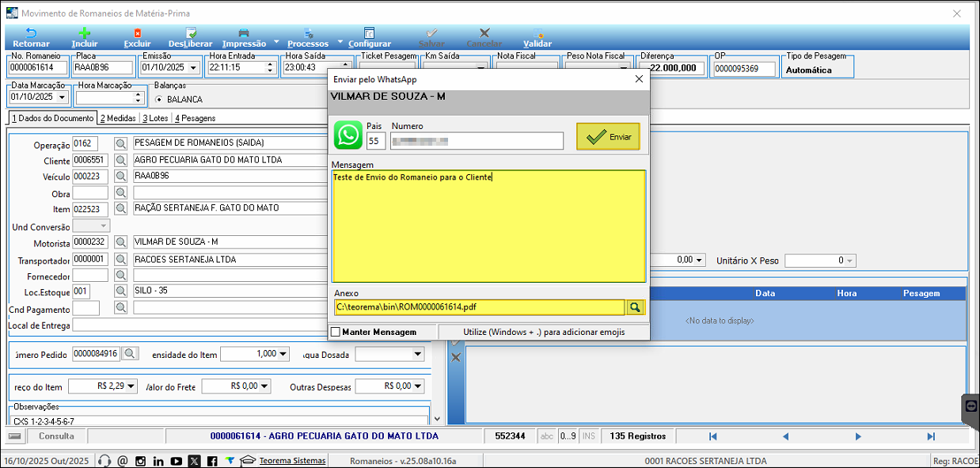Search Veículo with magnifier icon
This screenshot has height=468, width=980.
tap(121, 177)
